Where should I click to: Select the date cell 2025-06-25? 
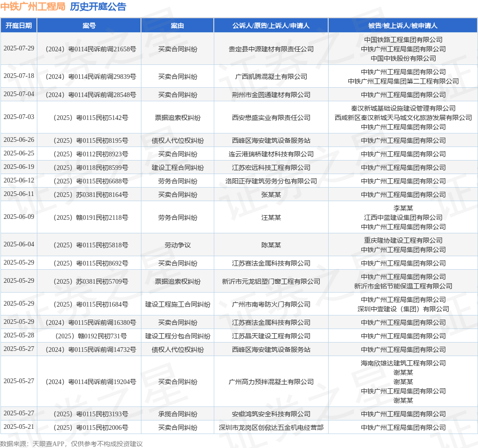pyautogui.click(x=19, y=153)
